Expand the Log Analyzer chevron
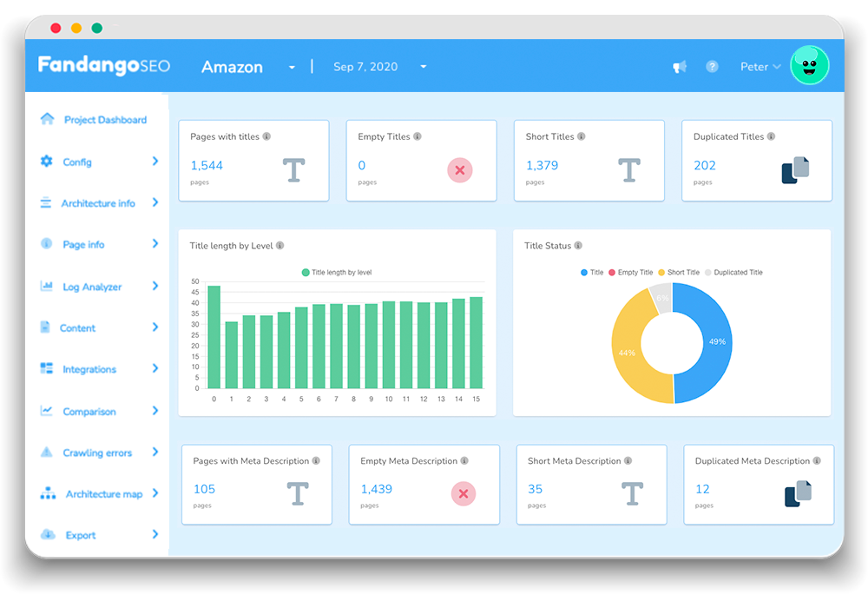Screen dimensions: 868x608 point(155,286)
